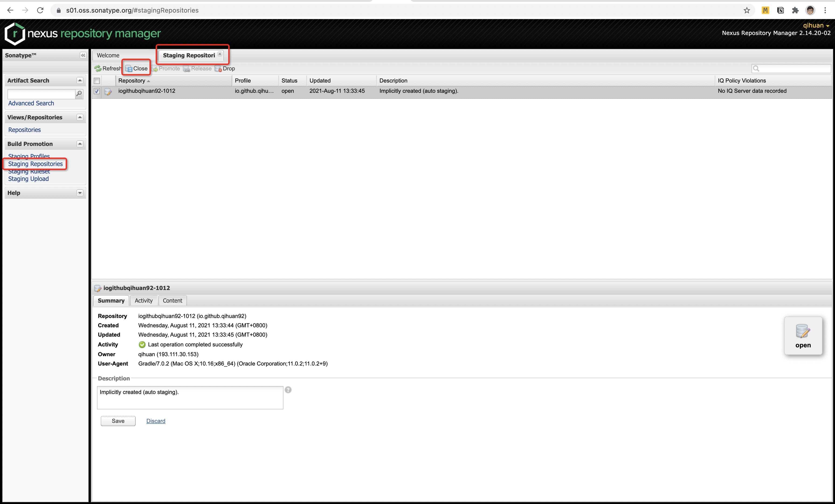Bookmark page with the star icon

click(x=747, y=10)
